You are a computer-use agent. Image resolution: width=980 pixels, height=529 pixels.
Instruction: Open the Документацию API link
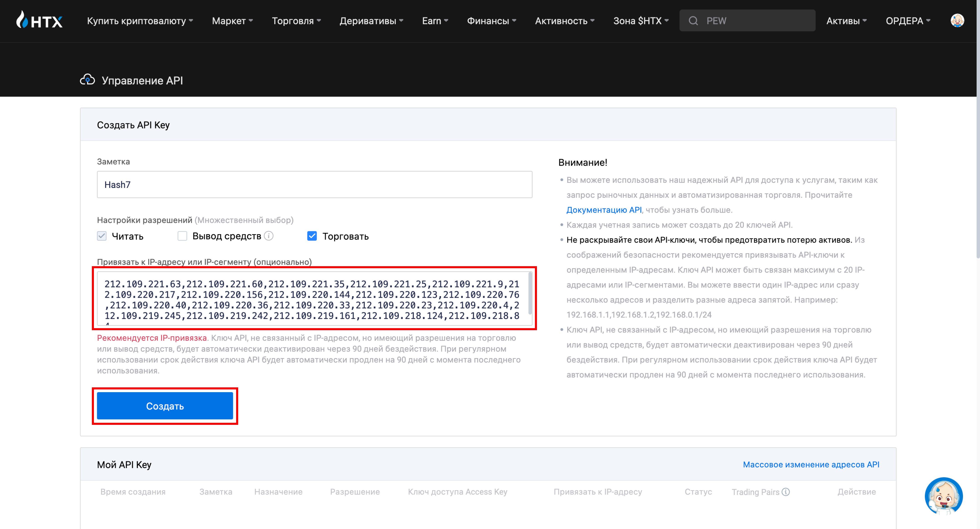[604, 210]
